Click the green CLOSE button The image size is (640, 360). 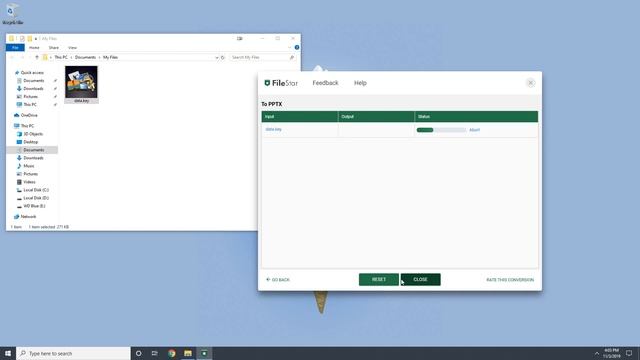[x=420, y=280]
